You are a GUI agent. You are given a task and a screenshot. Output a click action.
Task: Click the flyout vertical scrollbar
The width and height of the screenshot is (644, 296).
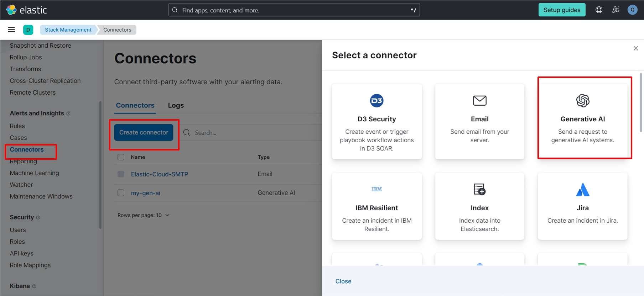click(x=641, y=102)
